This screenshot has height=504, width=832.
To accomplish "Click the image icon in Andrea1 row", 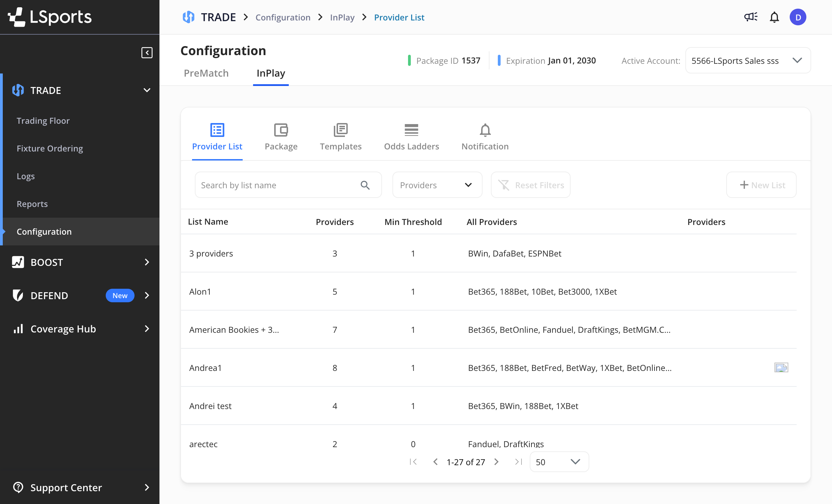I will pyautogui.click(x=781, y=367).
